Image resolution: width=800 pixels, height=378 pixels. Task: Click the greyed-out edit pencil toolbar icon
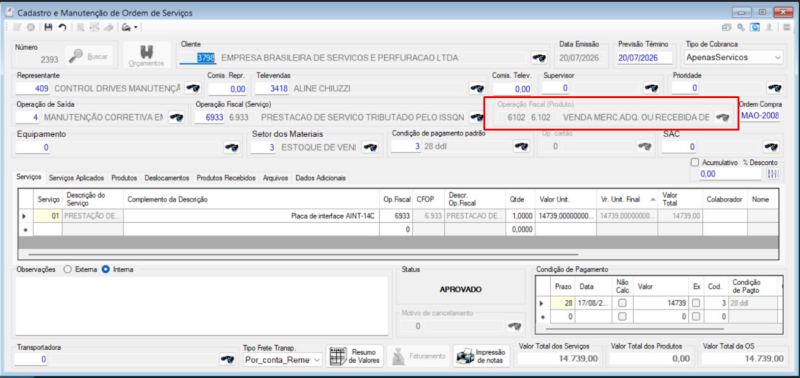(x=17, y=27)
